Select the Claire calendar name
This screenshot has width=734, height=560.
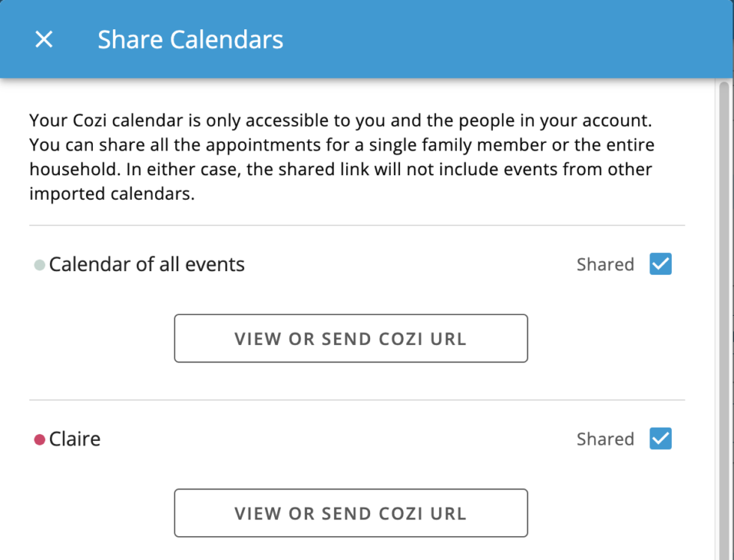point(75,439)
